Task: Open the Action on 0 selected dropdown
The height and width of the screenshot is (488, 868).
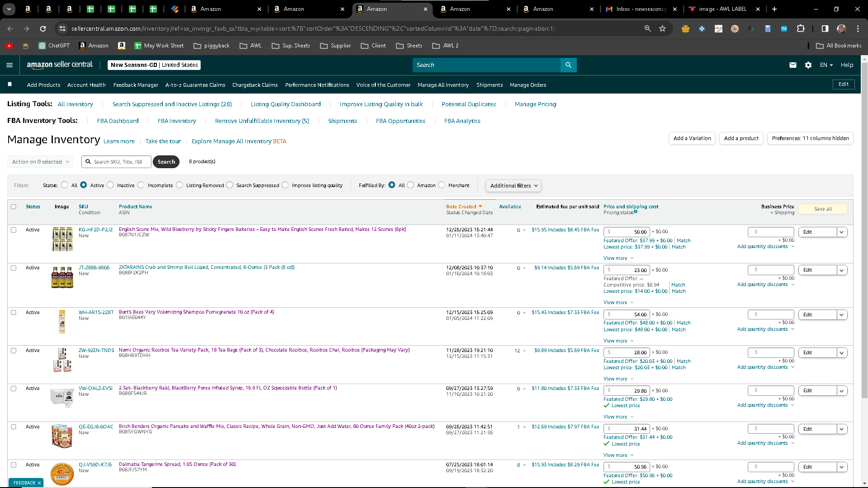Action: tap(40, 162)
